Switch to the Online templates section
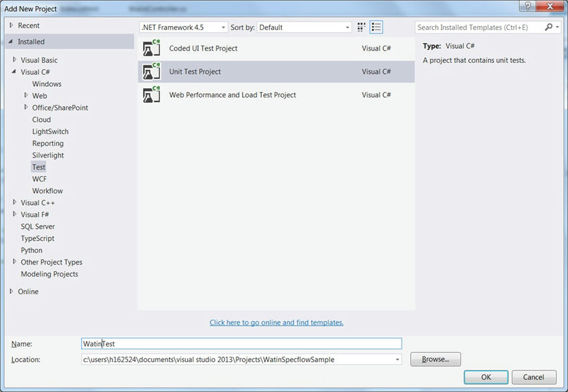This screenshot has width=568, height=392. 29,291
